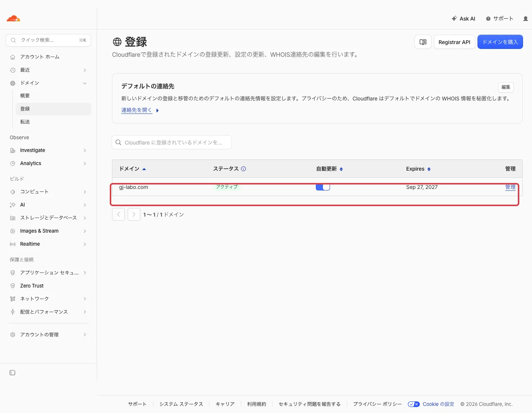Click the status info icon in table header
Screen dimensions: 532x413
(243, 169)
